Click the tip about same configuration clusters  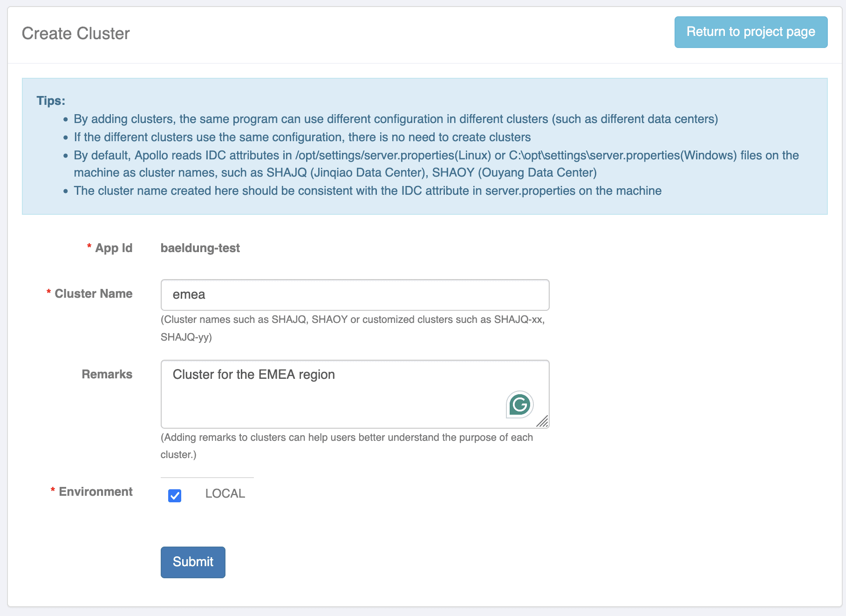[x=302, y=137]
